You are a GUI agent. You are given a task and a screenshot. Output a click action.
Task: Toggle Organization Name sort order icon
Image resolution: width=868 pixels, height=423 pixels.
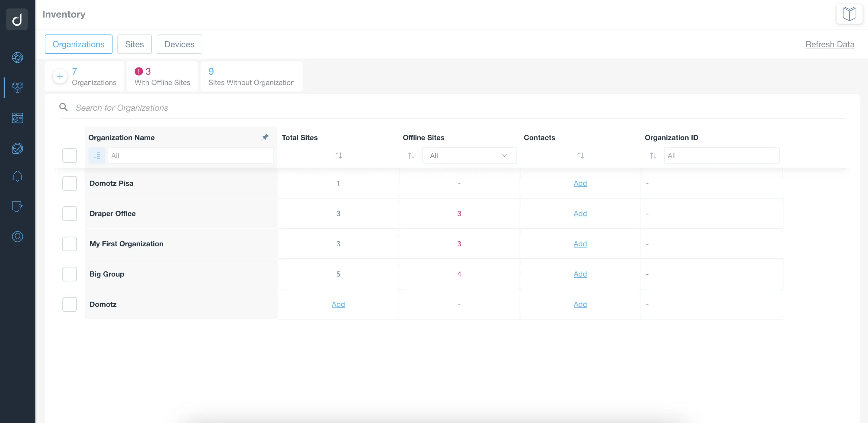click(x=97, y=156)
